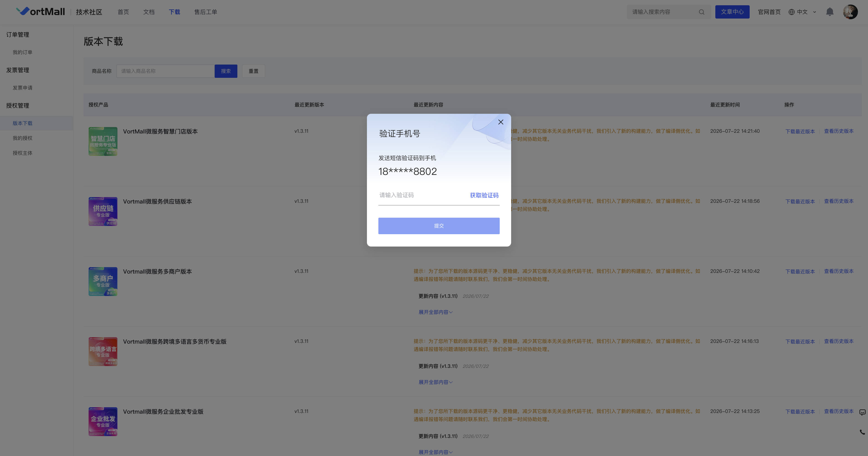The width and height of the screenshot is (868, 456).
Task: Click the VortMall logo
Action: (41, 11)
